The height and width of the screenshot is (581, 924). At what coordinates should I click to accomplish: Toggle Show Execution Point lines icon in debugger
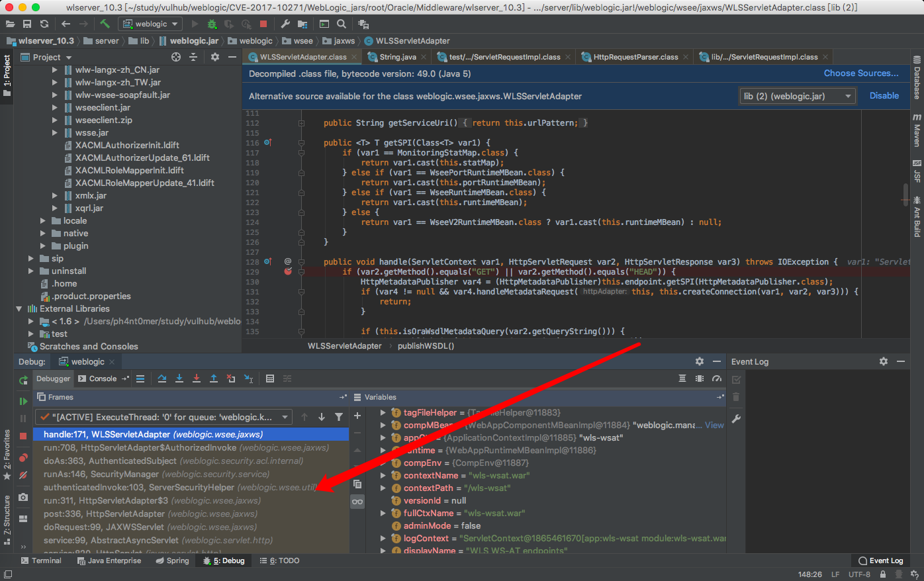tap(140, 379)
